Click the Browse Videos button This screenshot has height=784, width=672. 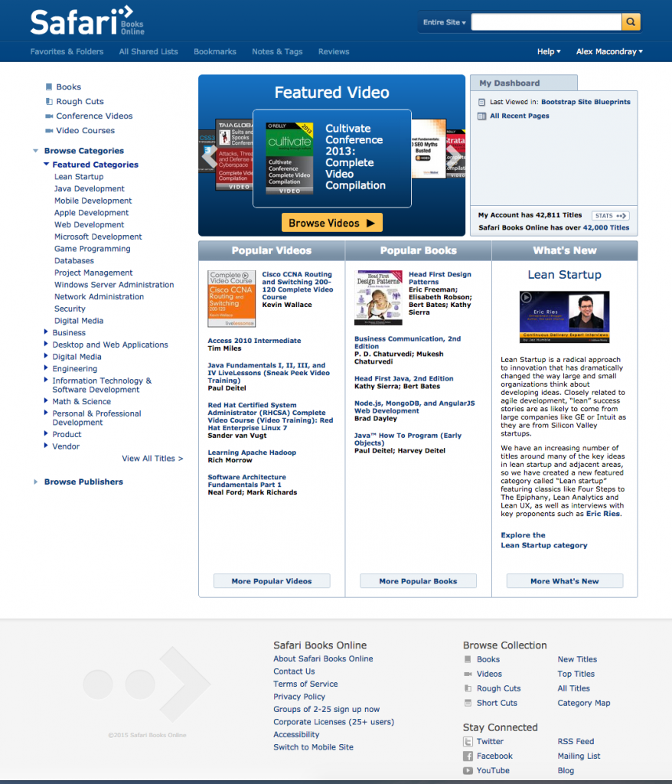pos(332,223)
